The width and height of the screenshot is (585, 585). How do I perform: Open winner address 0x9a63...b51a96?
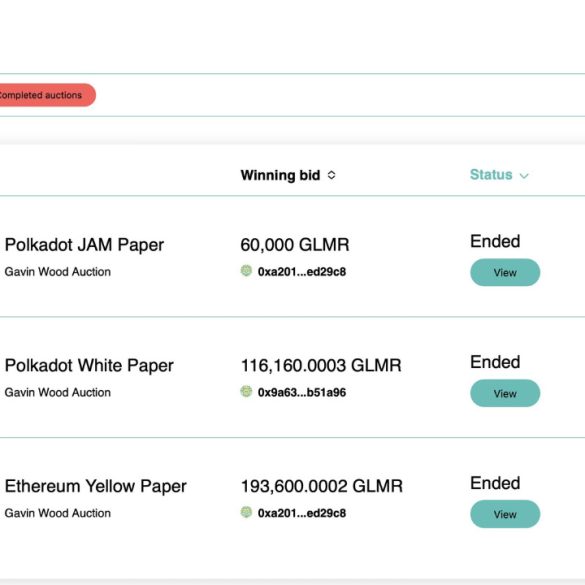click(x=302, y=392)
